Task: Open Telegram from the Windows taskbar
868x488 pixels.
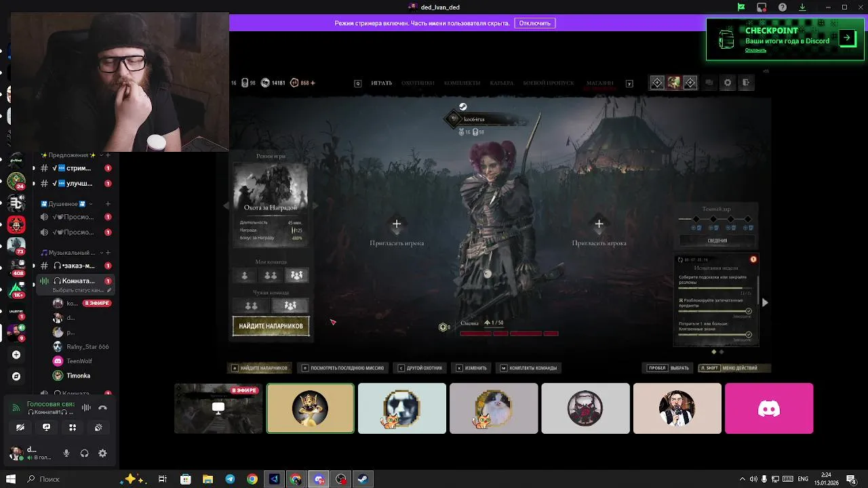Action: click(230, 479)
